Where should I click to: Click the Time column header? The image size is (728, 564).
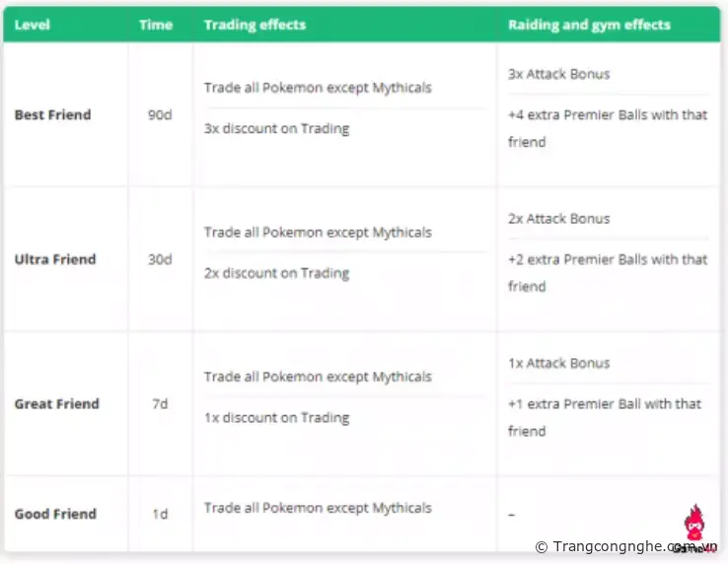coord(155,25)
